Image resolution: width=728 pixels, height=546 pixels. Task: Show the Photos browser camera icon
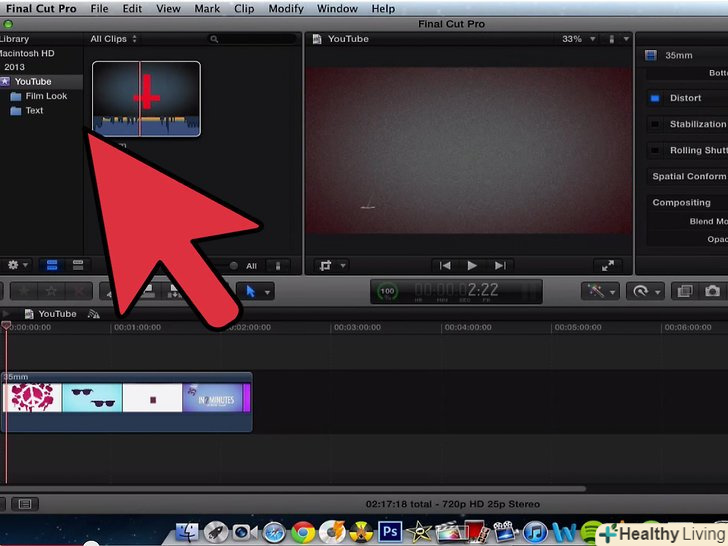(712, 291)
